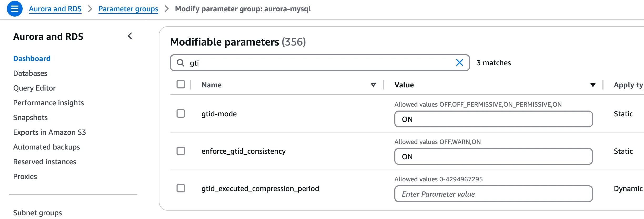Check the gtid-mode parameter checkbox
This screenshot has height=219, width=644.
click(181, 114)
